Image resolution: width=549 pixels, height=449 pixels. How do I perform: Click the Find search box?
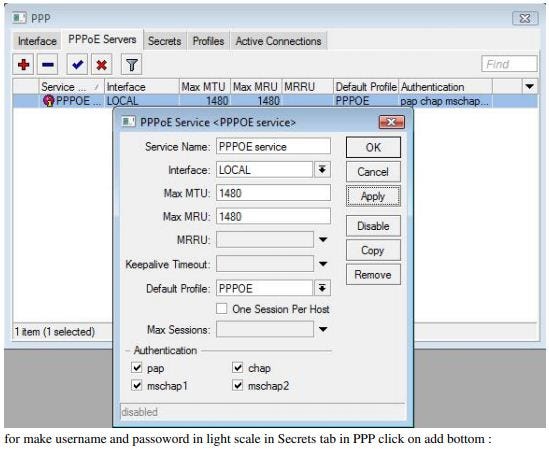pos(509,64)
